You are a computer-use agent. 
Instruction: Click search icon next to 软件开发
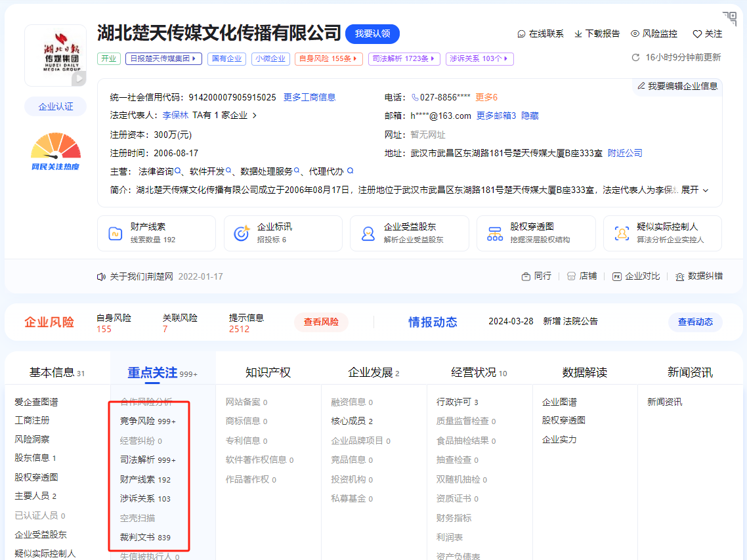(228, 171)
